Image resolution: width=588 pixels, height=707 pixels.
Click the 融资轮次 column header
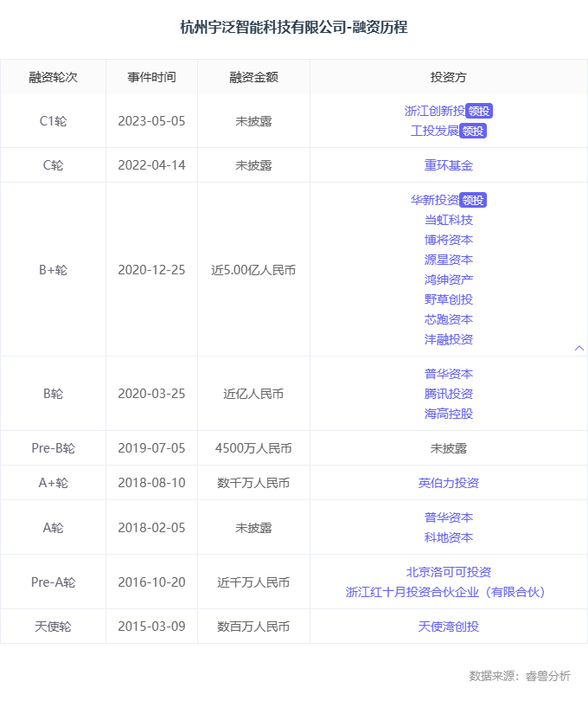53,77
